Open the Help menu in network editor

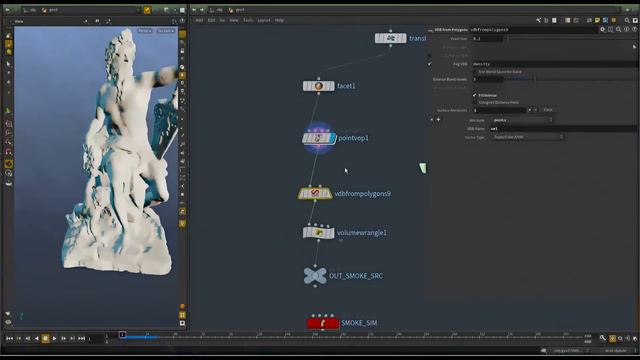click(279, 20)
